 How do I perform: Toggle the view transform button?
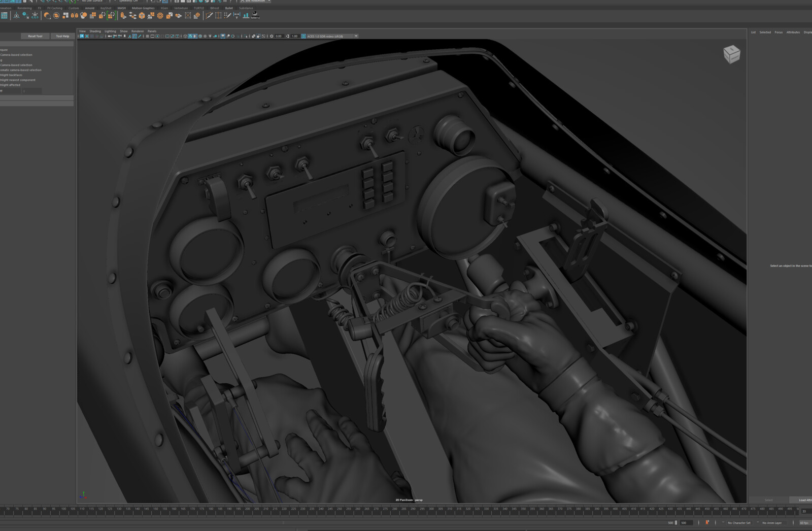pos(303,36)
